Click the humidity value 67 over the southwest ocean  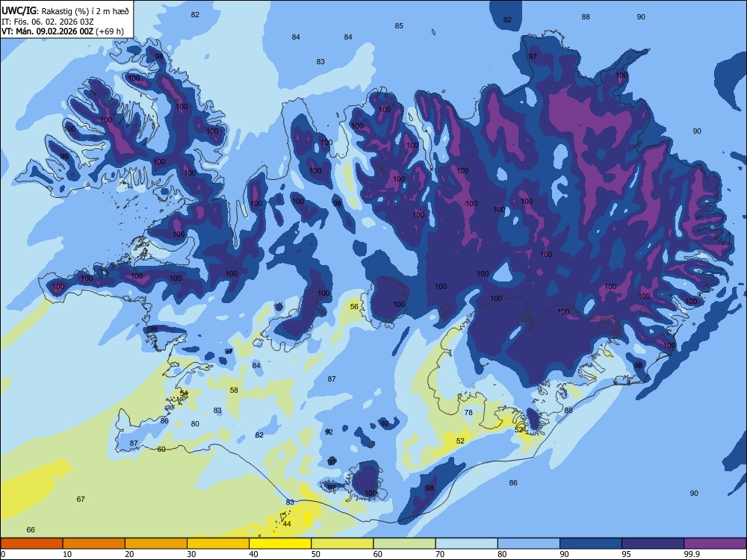(81, 499)
